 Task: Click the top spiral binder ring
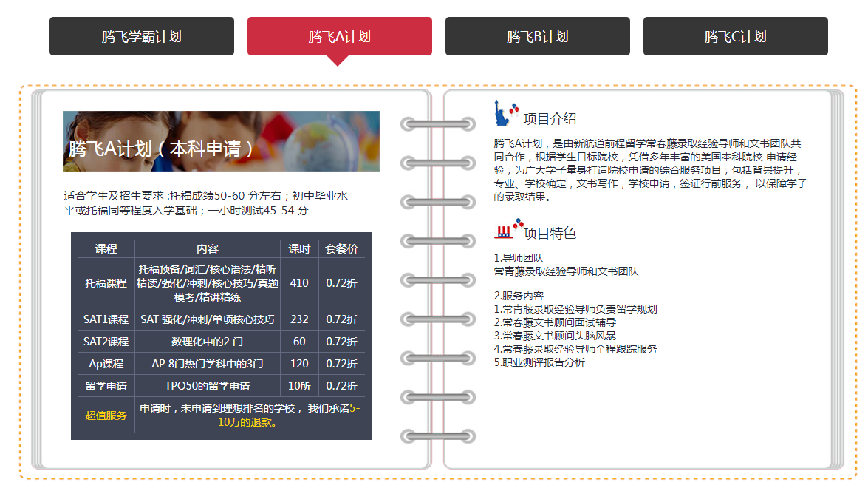pyautogui.click(x=437, y=123)
